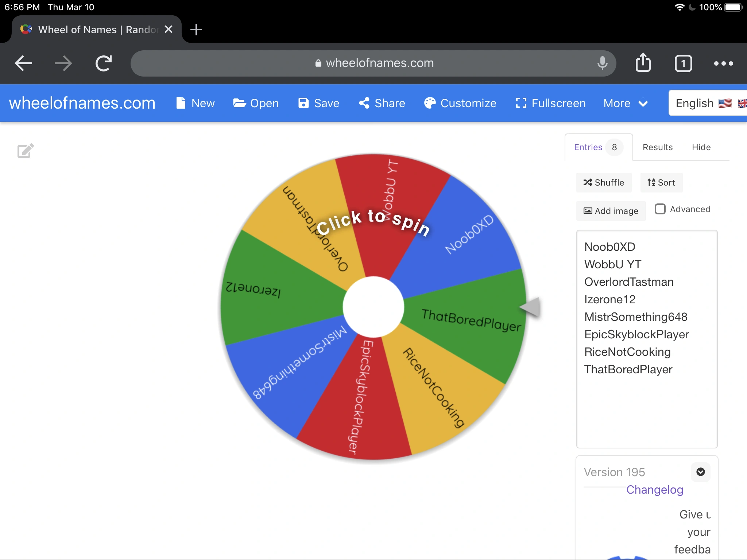
Task: Shuffle the wheel entries
Action: tap(604, 183)
